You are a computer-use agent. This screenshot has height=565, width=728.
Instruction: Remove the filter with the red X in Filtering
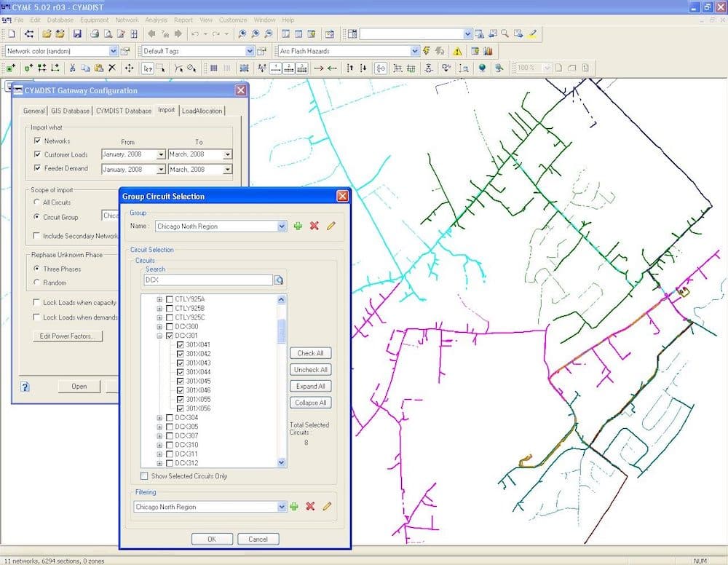tap(310, 507)
